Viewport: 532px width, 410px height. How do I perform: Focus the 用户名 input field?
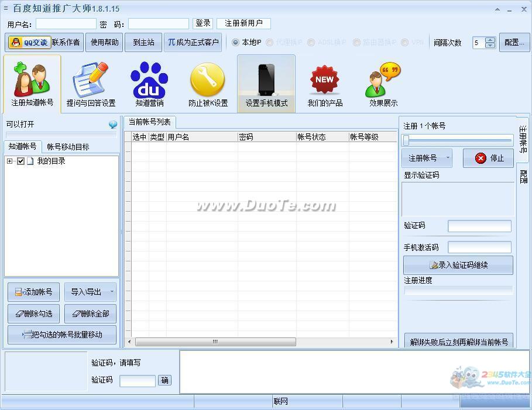[66, 24]
